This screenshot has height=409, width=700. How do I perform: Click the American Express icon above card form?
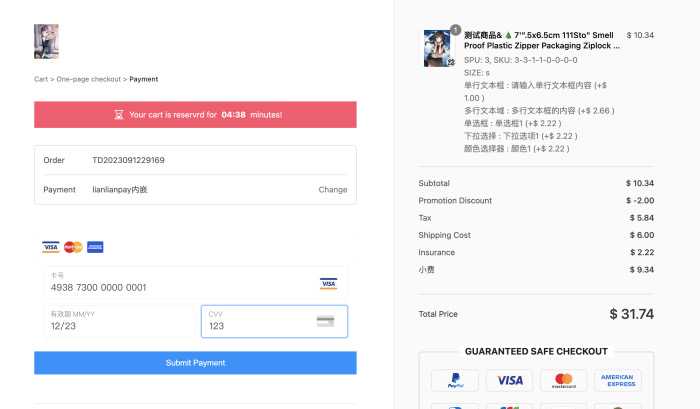(96, 247)
